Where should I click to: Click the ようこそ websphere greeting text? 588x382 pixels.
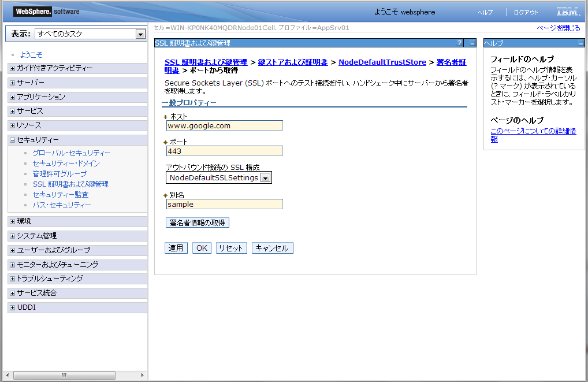(405, 12)
